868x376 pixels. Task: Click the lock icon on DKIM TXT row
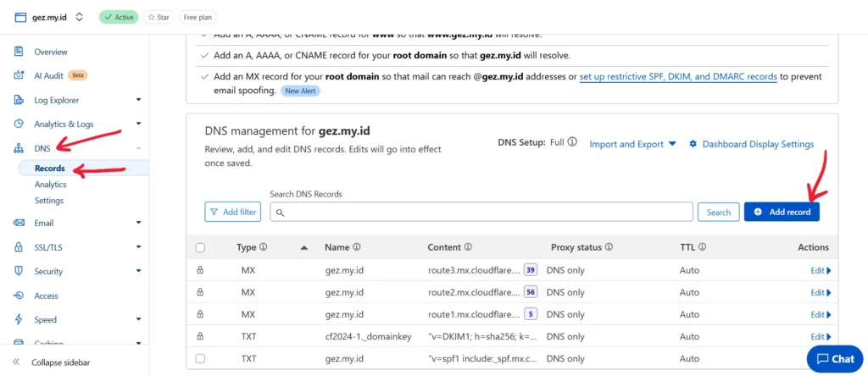coord(200,336)
